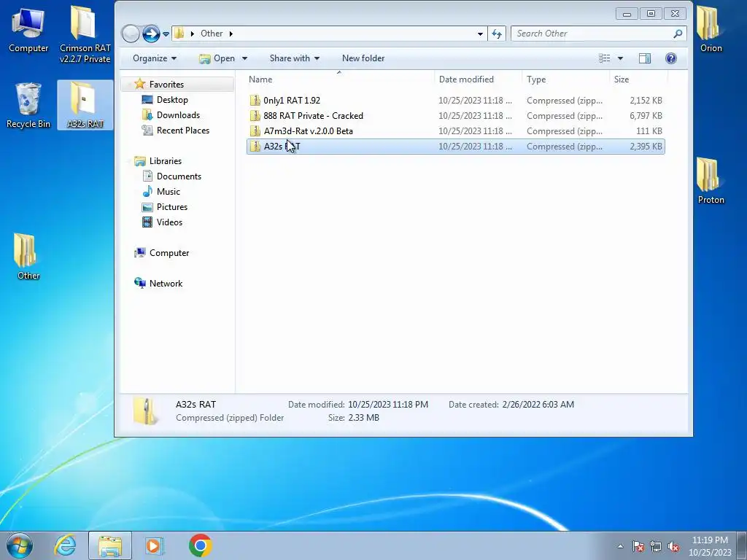747x560 pixels.
Task: Click the Forward navigation arrow
Action: [151, 34]
